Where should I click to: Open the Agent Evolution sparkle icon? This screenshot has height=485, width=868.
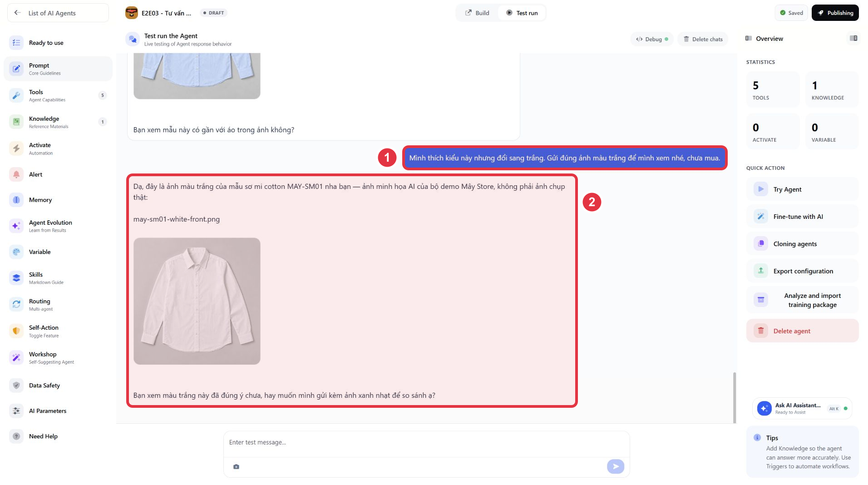click(16, 226)
